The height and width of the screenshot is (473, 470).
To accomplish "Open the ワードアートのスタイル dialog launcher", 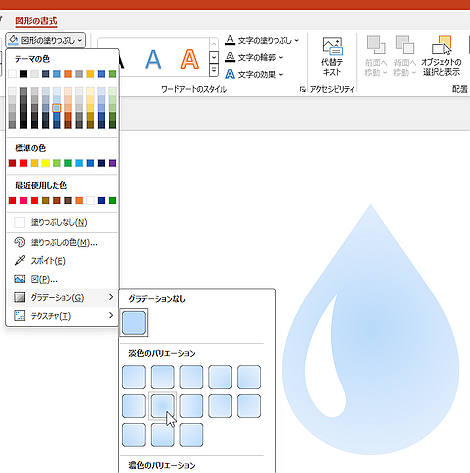I will coord(302,89).
